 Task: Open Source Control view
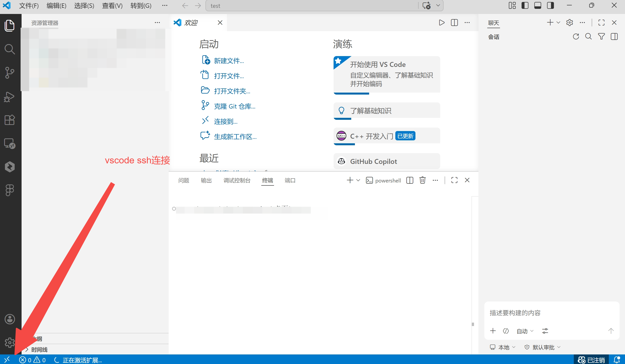[x=10, y=73]
